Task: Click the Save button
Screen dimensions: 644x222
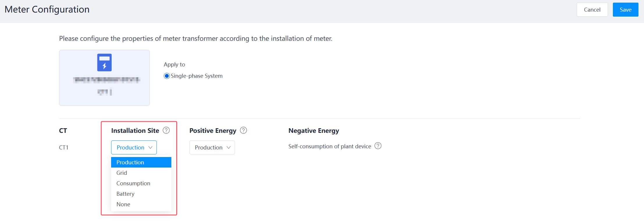Action: tap(625, 10)
